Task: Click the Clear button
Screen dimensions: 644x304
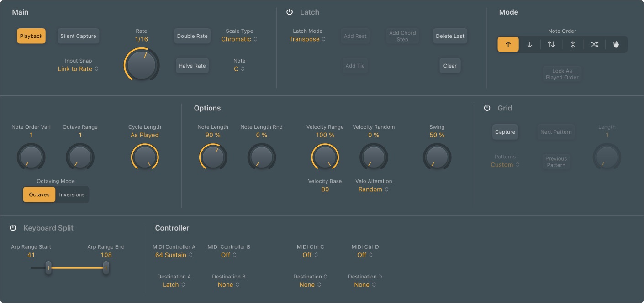Action: 450,66
